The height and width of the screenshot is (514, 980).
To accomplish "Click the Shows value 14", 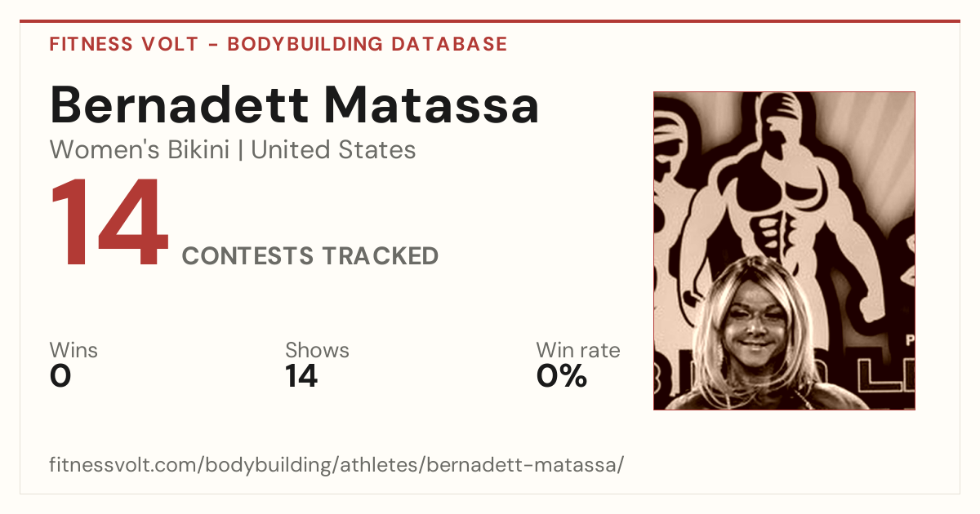I will pos(301,376).
